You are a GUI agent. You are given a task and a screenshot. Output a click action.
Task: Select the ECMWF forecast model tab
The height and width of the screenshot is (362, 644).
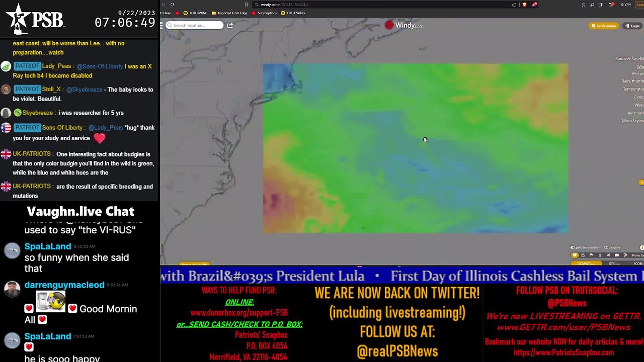[x=587, y=263]
